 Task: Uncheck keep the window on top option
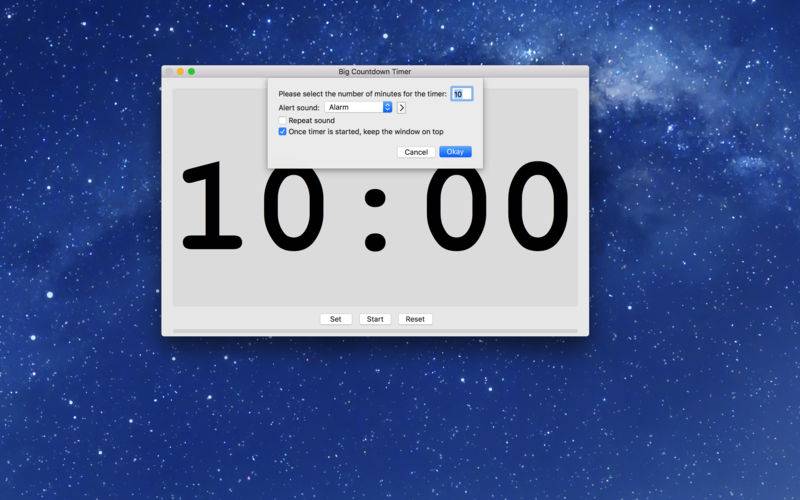pos(282,131)
